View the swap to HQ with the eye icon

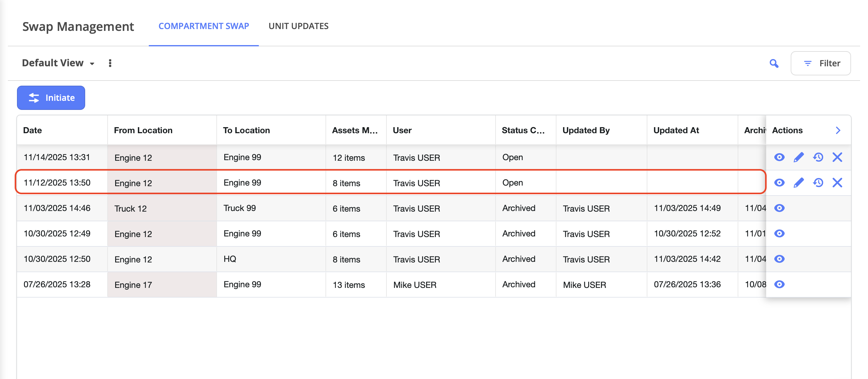tap(779, 259)
